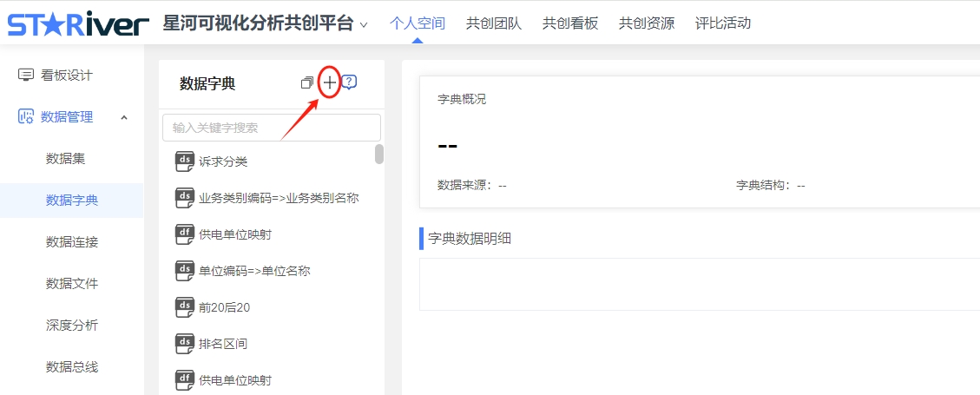Click the 数据管理 sidebar icon
The width and height of the screenshot is (980, 395).
[x=26, y=117]
